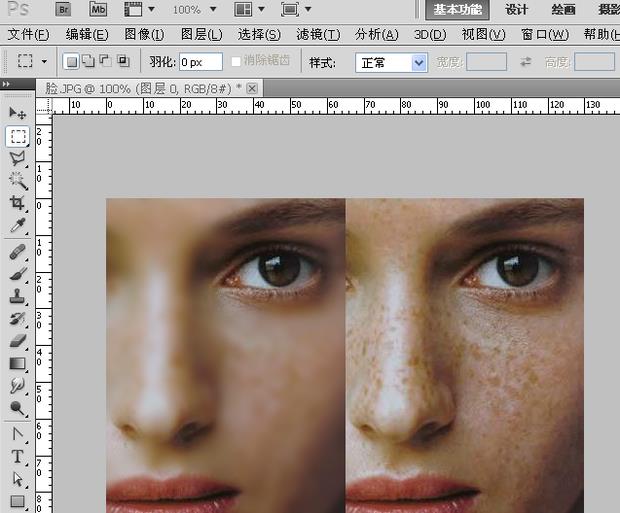Select the Clone Stamp tool
620x513 pixels.
click(18, 296)
